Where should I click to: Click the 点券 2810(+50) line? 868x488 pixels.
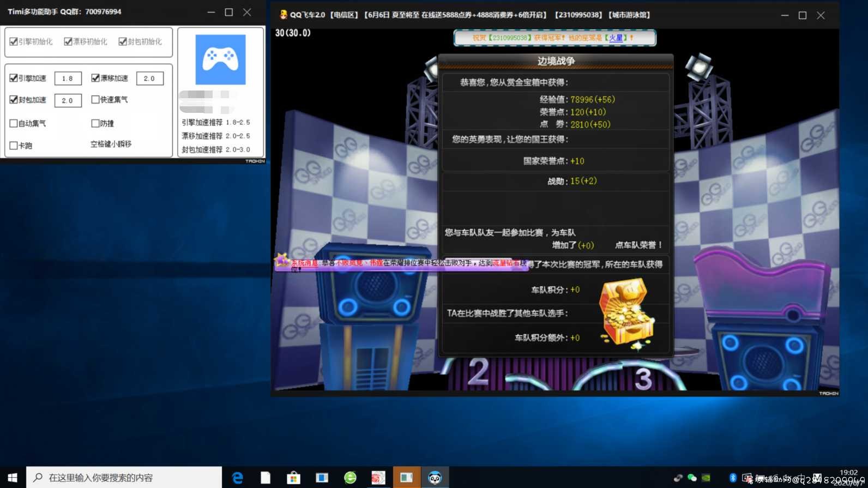coord(575,124)
